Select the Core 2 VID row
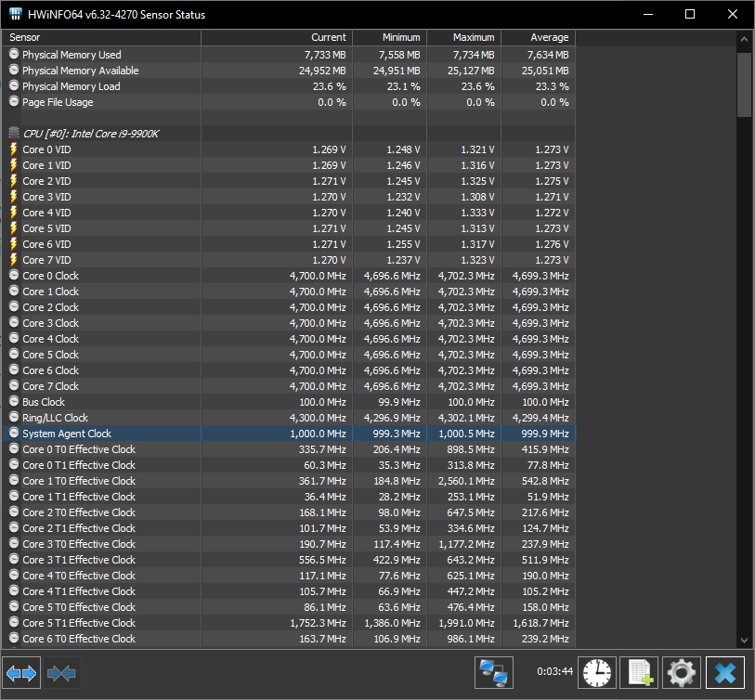755x700 pixels. (289, 181)
